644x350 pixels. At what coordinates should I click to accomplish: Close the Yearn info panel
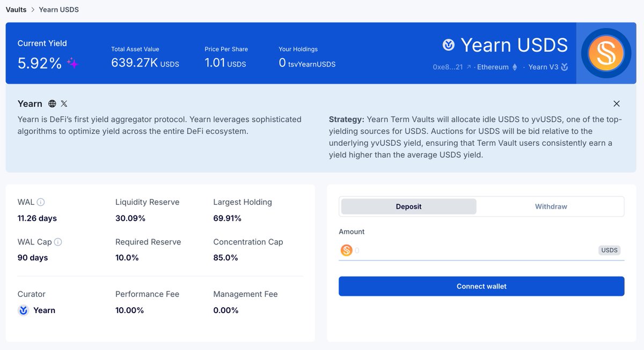(617, 103)
